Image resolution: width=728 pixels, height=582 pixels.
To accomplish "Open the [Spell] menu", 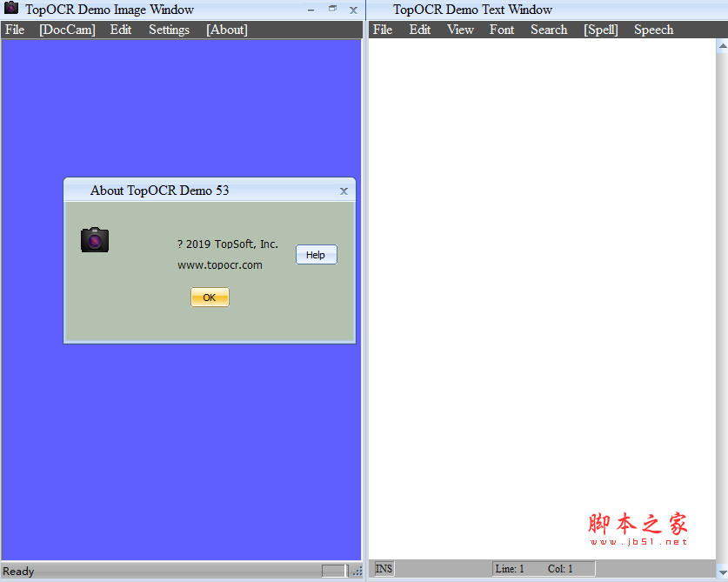I will pyautogui.click(x=601, y=30).
